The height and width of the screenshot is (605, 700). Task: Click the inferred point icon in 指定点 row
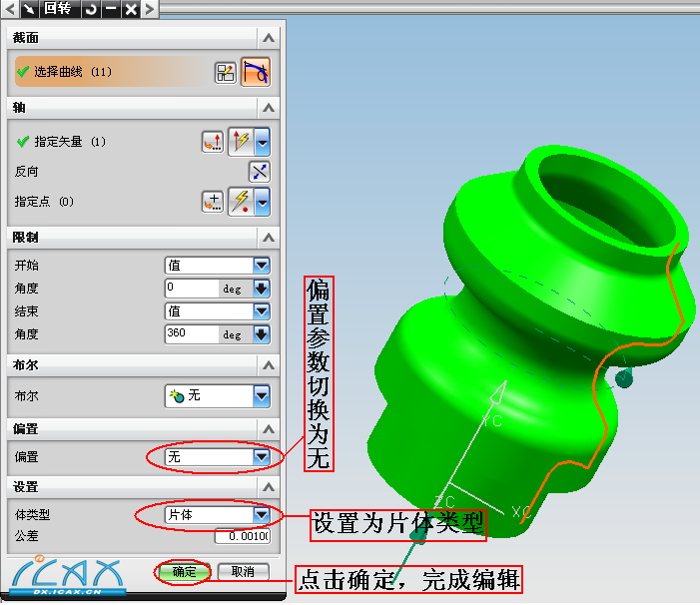point(242,202)
